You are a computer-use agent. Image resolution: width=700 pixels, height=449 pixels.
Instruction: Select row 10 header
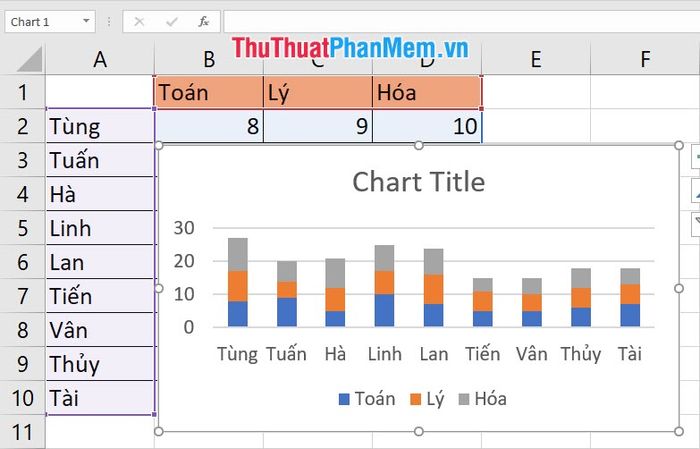click(x=22, y=398)
